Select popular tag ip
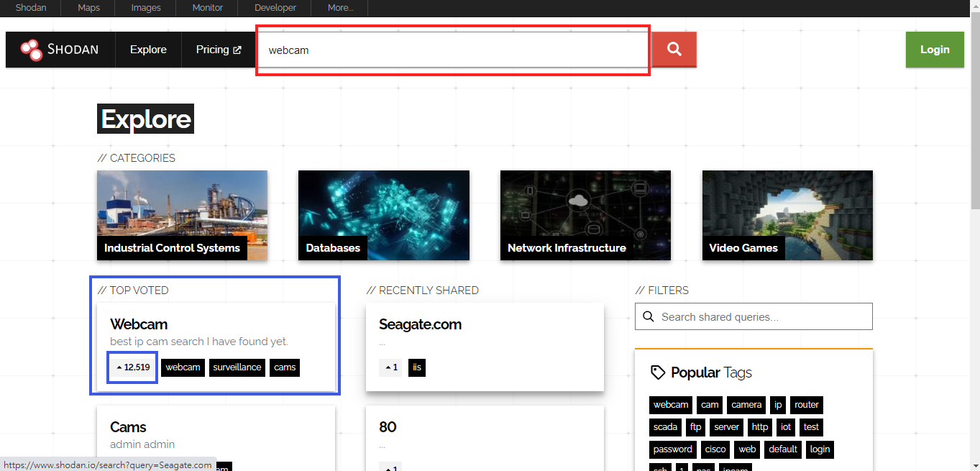The height and width of the screenshot is (471, 980). click(x=778, y=405)
